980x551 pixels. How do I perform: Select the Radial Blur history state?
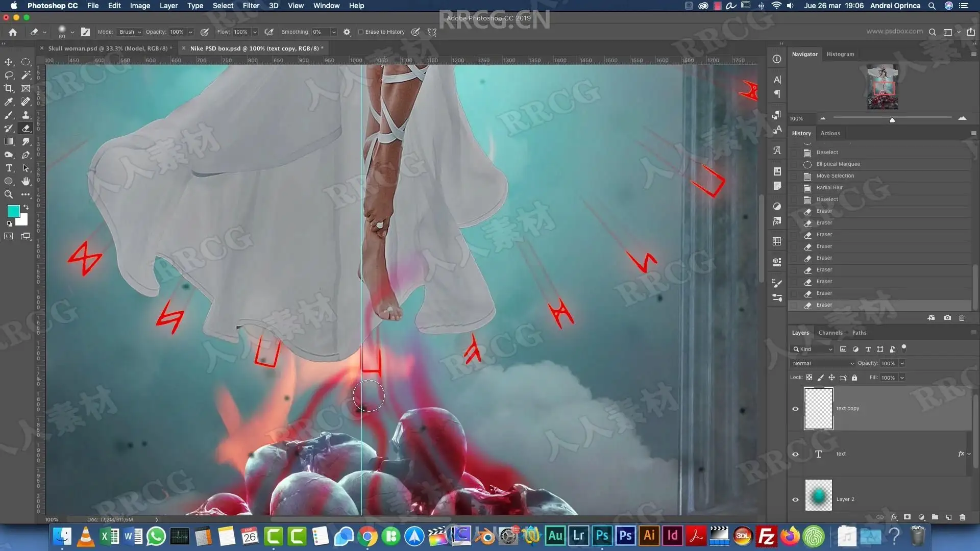click(829, 187)
